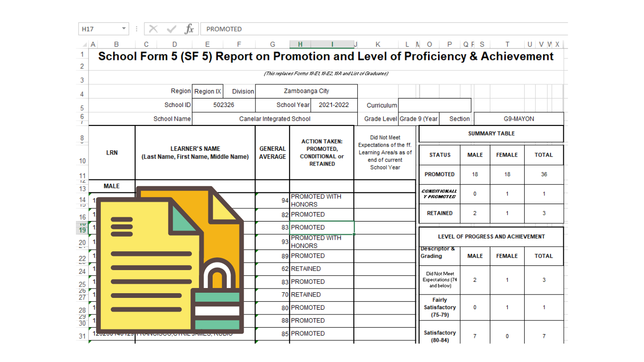644x362 pixels.
Task: Click the empty Curriculum value cell
Action: point(435,105)
